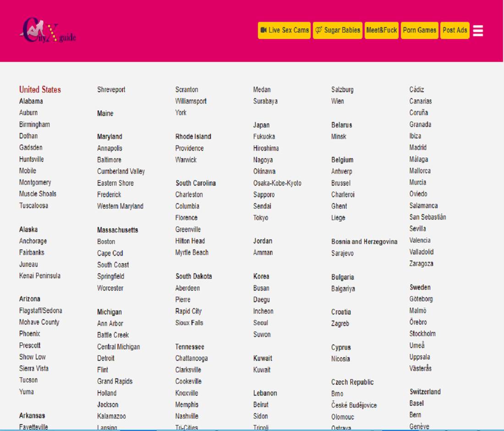Click the CityX guide logo
The width and height of the screenshot is (504, 431).
click(x=48, y=31)
